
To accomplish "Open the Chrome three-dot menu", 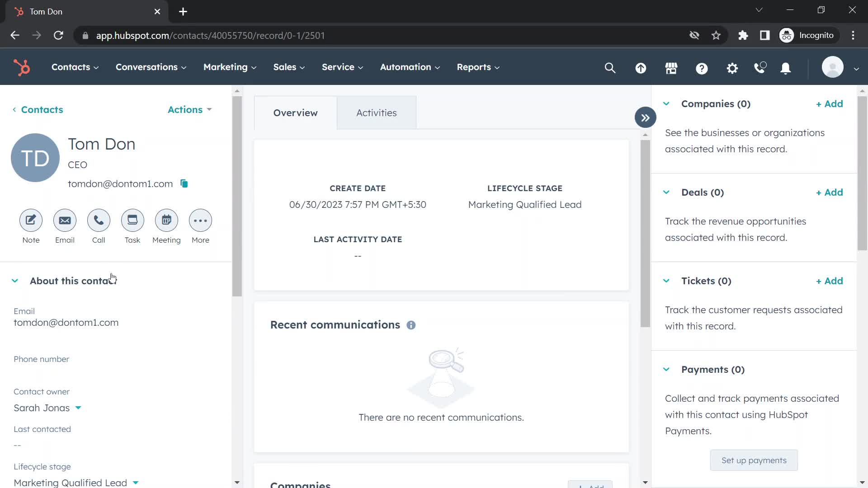I will [x=853, y=35].
